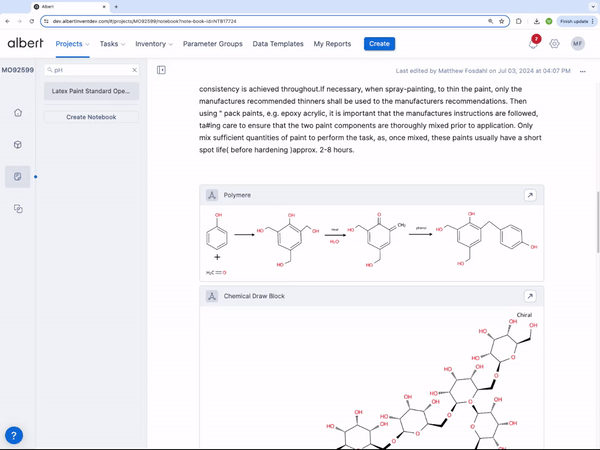The width and height of the screenshot is (600, 450).
Task: Open the Latex Paint Standard Ope... notebook
Action: tap(91, 91)
